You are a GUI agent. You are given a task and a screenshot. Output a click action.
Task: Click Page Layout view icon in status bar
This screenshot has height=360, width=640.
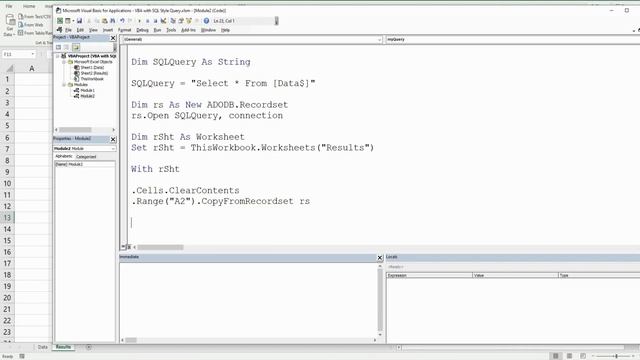[x=569, y=356]
